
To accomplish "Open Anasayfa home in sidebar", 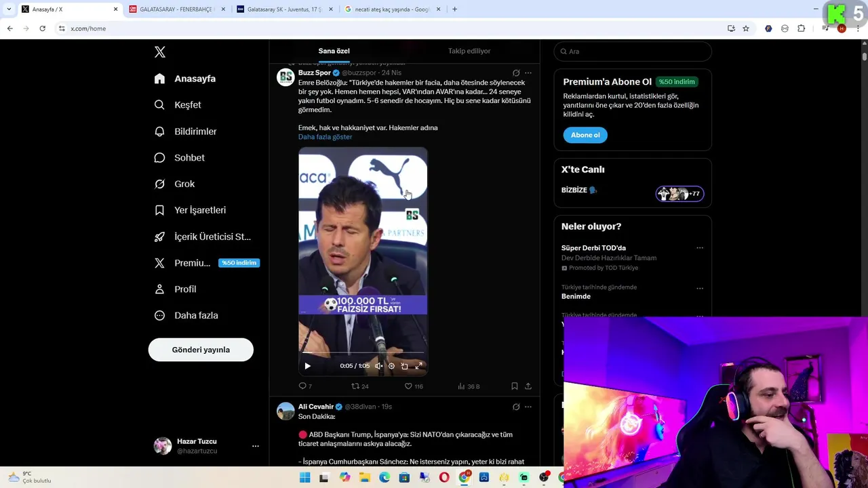I will tap(185, 79).
